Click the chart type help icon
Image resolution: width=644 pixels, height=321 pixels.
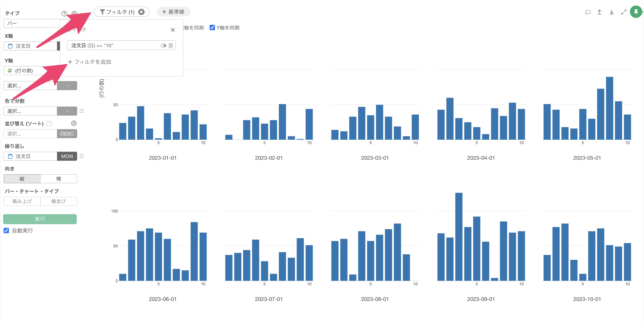pyautogui.click(x=64, y=14)
